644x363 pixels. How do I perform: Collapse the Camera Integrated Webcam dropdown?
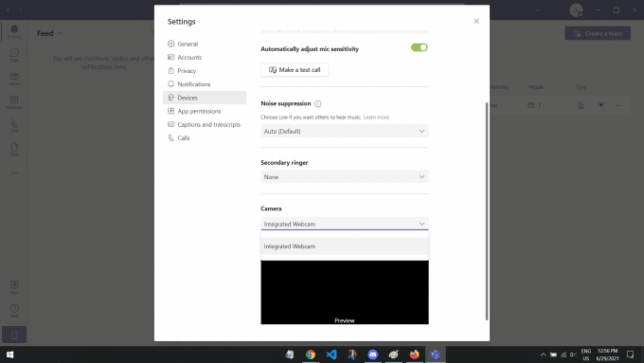pyautogui.click(x=344, y=224)
